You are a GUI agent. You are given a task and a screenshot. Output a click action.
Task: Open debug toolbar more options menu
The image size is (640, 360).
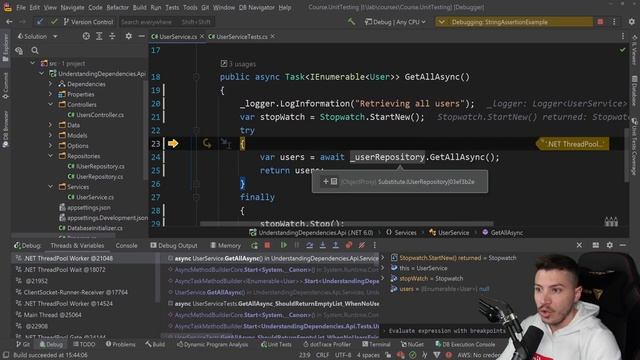click(x=374, y=245)
